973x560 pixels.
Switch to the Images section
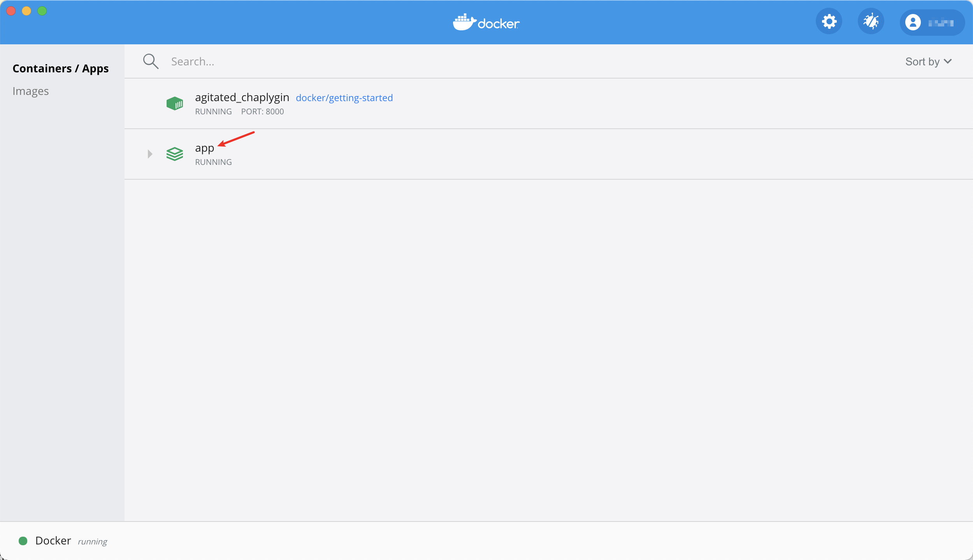click(31, 91)
